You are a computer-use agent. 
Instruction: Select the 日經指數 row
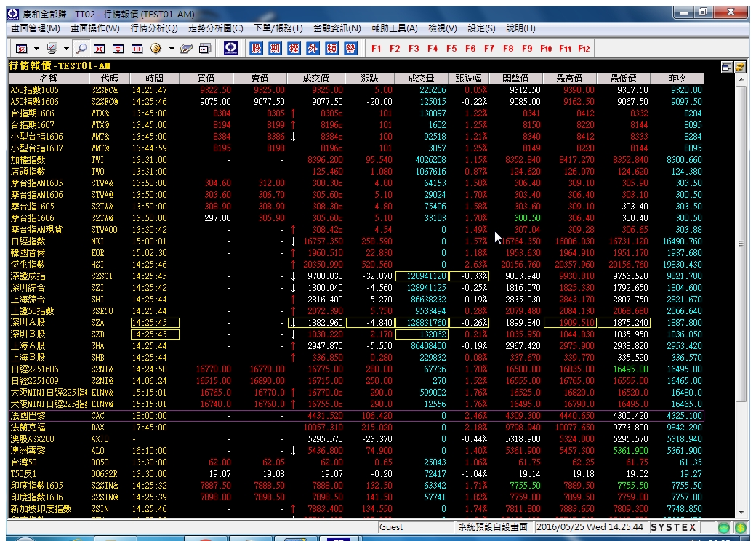point(356,241)
